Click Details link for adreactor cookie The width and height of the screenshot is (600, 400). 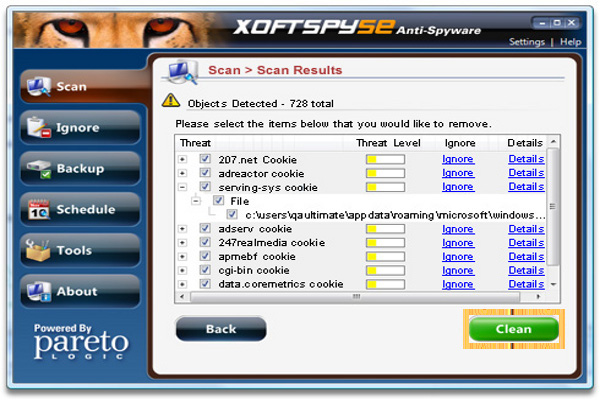tap(526, 173)
